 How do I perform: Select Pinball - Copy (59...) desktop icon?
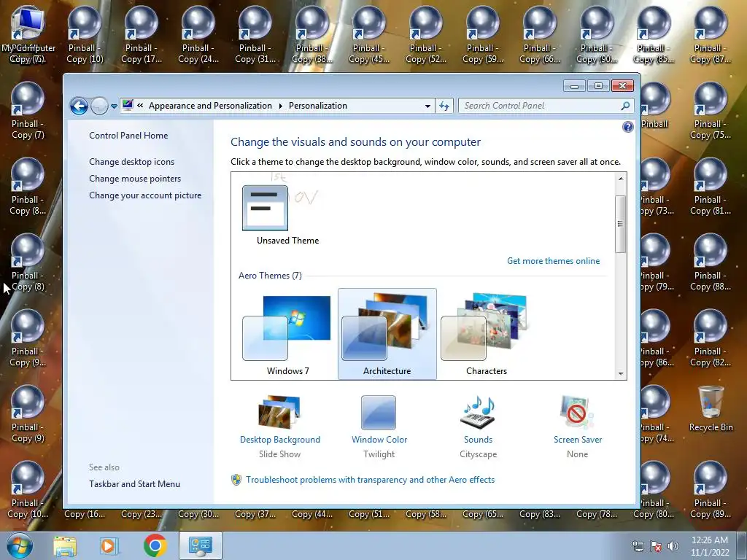(483, 34)
